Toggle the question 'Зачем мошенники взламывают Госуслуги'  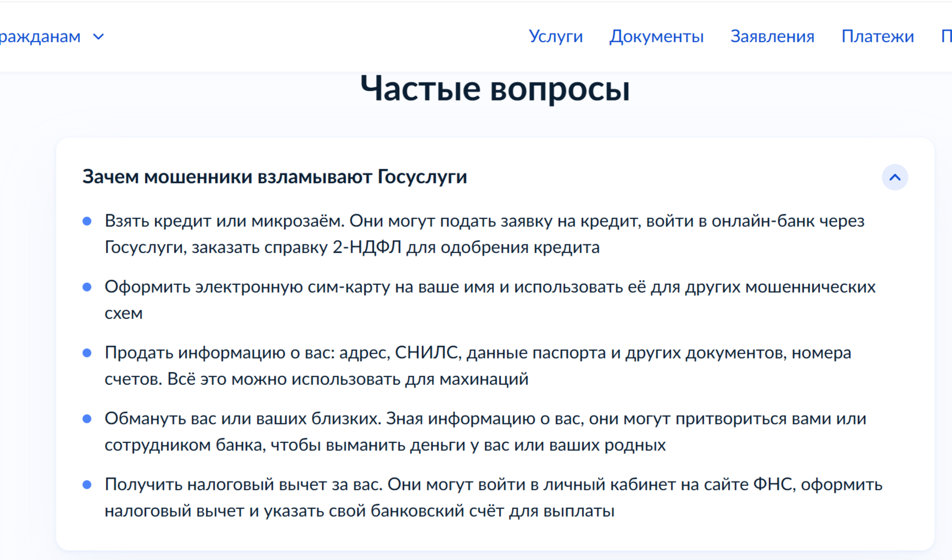[275, 177]
